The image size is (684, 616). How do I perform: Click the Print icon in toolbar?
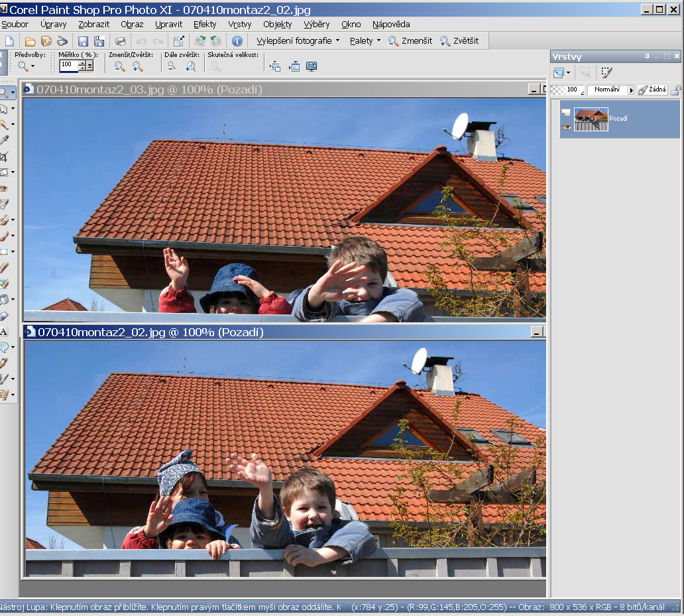(120, 41)
